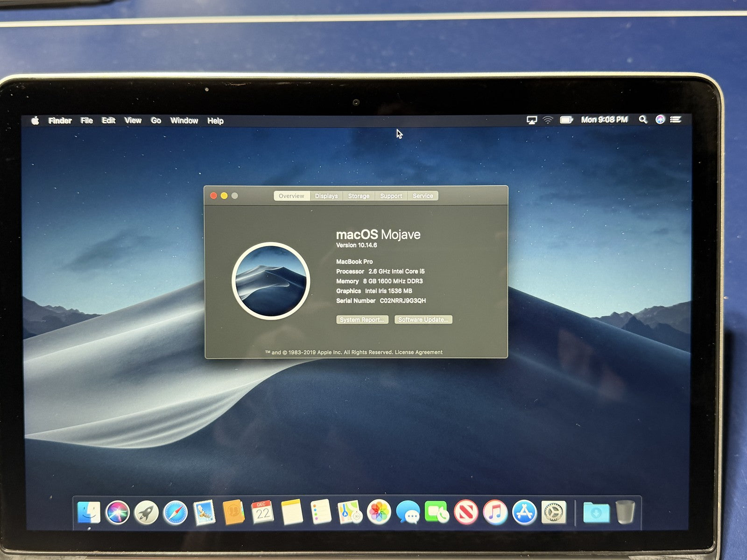Viewport: 747px width, 560px height.
Task: Open the Trash in the Dock
Action: pyautogui.click(x=625, y=512)
